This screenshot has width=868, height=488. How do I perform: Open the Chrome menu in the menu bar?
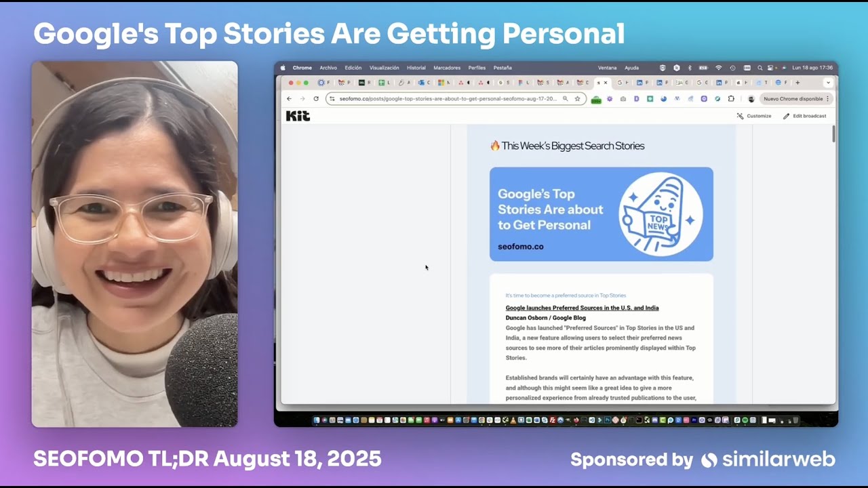coord(302,68)
